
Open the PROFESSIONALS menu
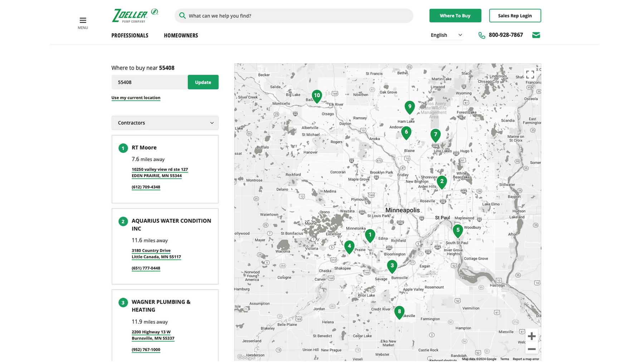[x=130, y=35]
